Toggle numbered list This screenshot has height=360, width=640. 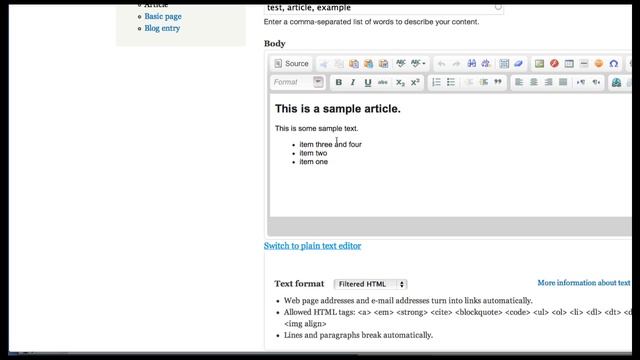pos(436,82)
